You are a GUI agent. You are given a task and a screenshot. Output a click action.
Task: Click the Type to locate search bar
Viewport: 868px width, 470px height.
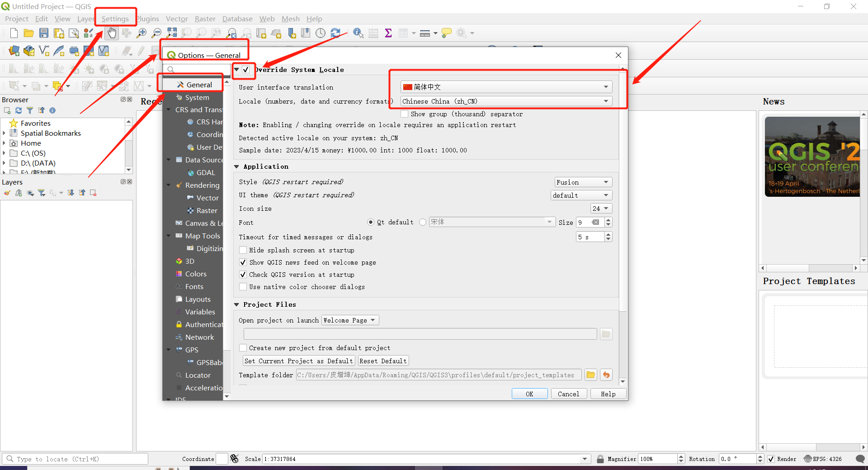[x=75, y=459]
